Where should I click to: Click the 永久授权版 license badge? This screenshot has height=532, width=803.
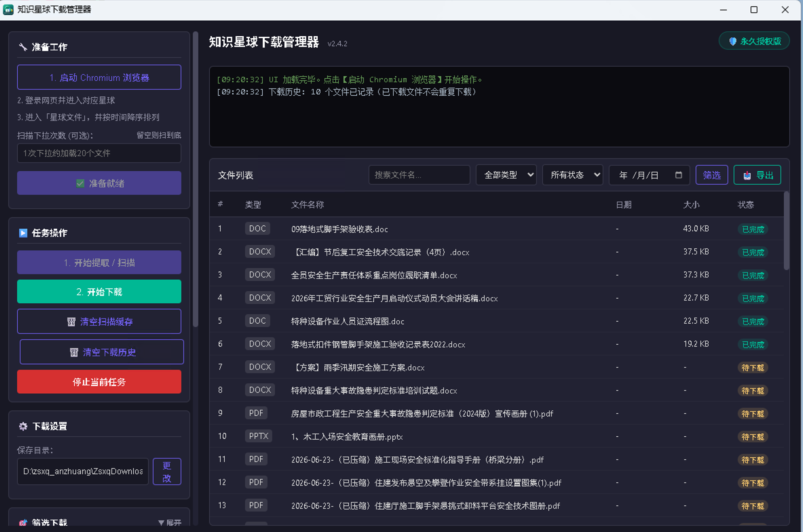(x=754, y=41)
